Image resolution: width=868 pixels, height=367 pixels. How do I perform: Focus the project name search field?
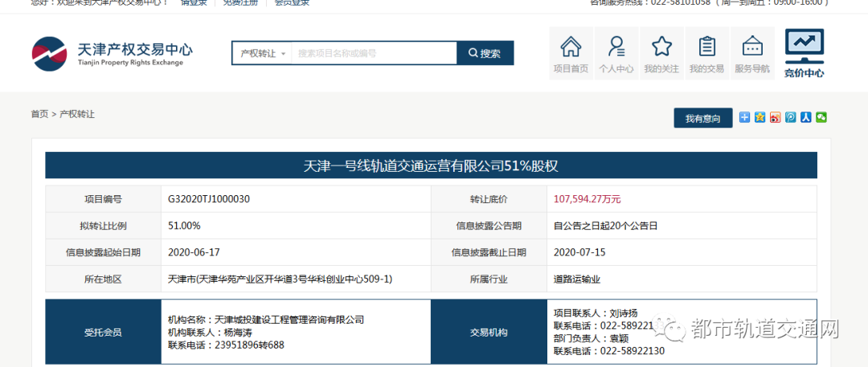[375, 53]
